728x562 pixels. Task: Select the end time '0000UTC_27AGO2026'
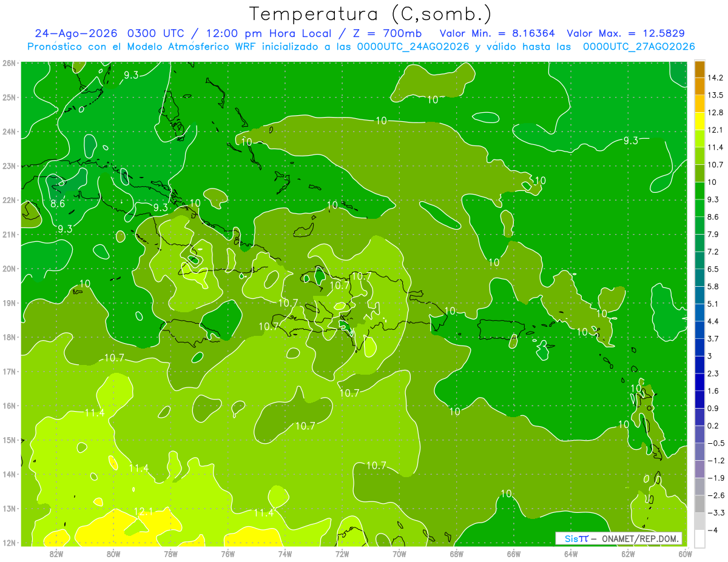638,47
